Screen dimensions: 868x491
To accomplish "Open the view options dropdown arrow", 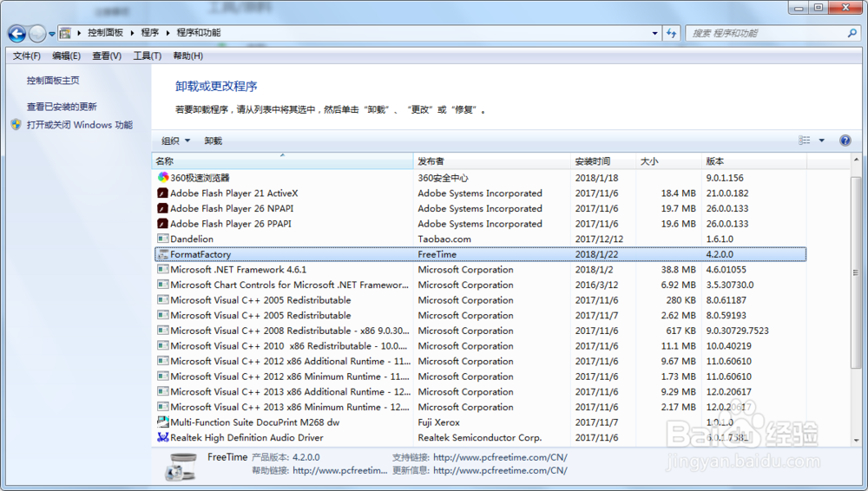I will coord(821,141).
